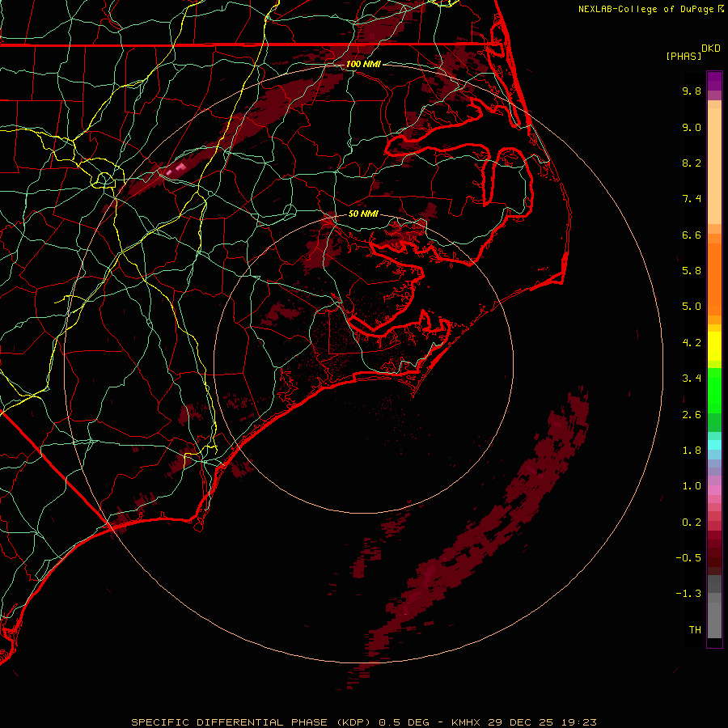Screen dimensions: 728x728
Task: Click the 0.2 scale value
Action: [692, 523]
